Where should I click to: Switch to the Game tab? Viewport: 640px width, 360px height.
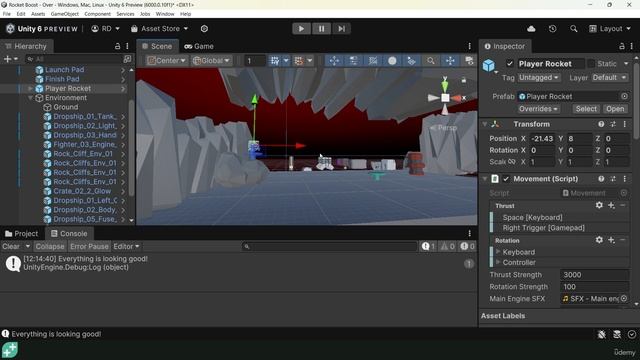point(199,46)
